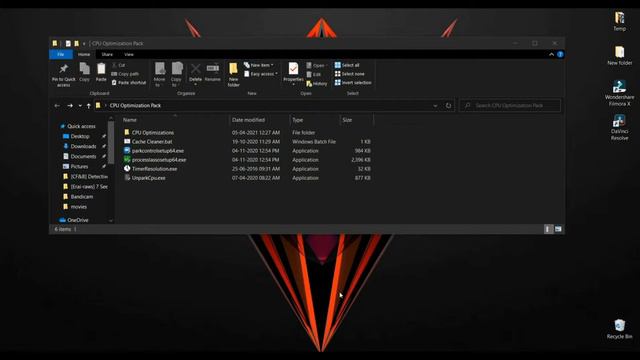Select parkcontrolsetup64.exe file
Viewport: 640px width, 360px height.
[158, 151]
